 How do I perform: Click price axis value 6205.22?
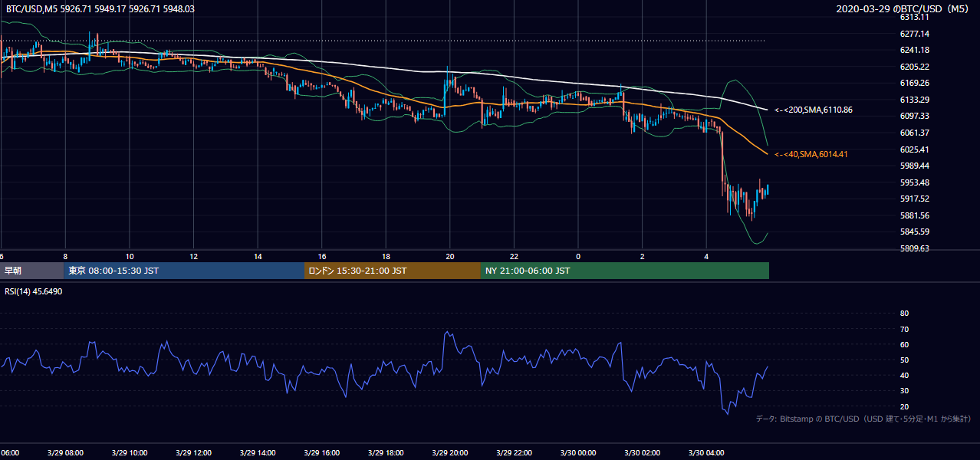tap(914, 67)
